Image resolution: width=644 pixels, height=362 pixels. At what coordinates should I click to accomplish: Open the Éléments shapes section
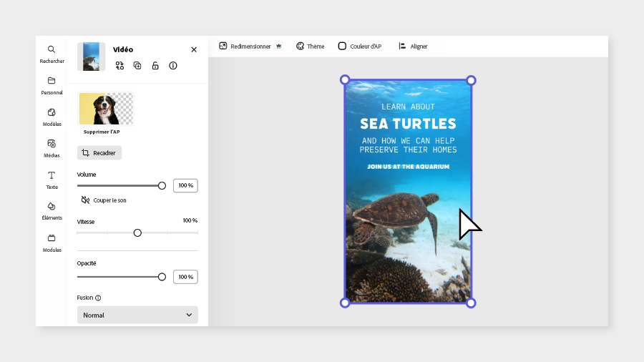(x=52, y=211)
